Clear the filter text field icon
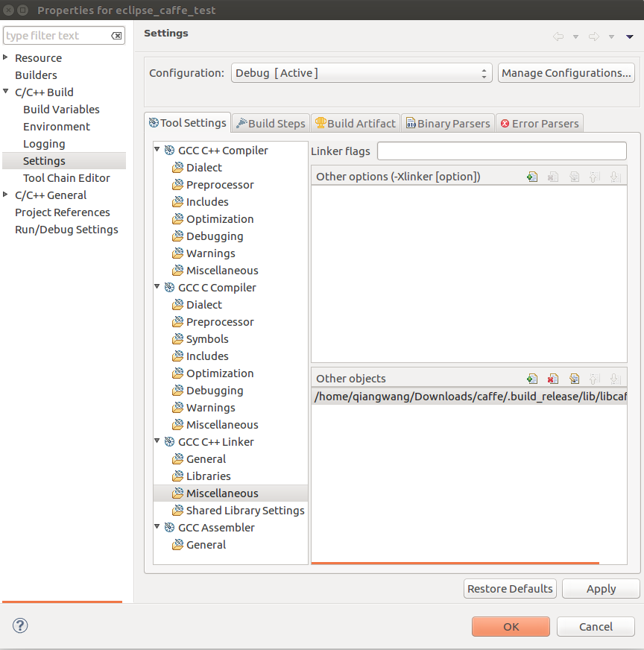 coord(116,36)
